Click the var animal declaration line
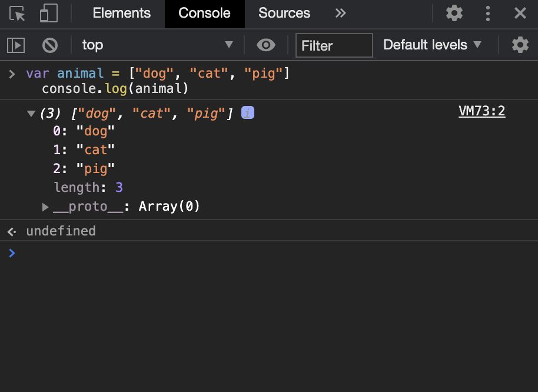This screenshot has width=538, height=392. [x=158, y=73]
